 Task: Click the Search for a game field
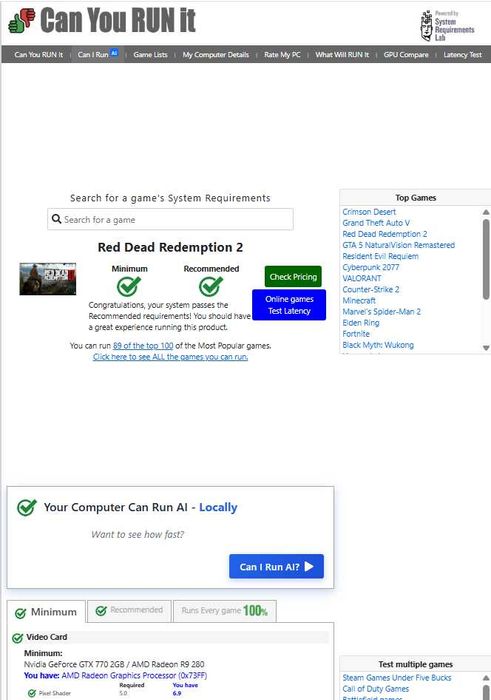pyautogui.click(x=170, y=219)
